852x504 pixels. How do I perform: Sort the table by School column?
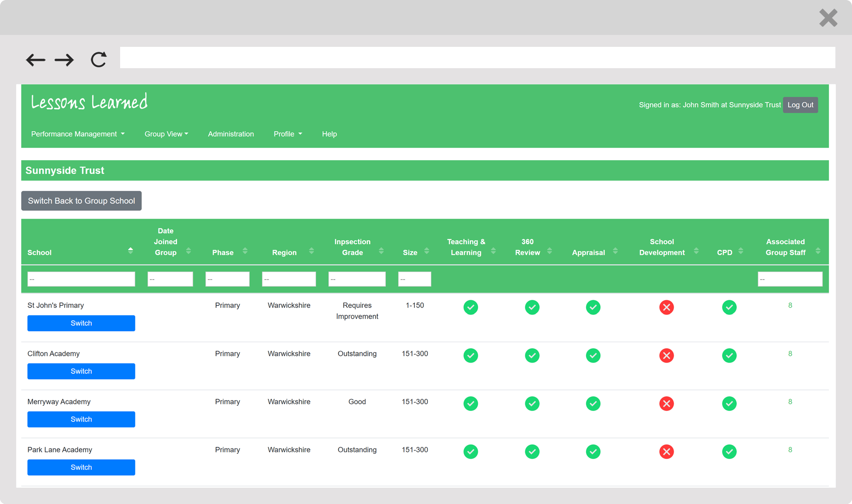pyautogui.click(x=130, y=251)
